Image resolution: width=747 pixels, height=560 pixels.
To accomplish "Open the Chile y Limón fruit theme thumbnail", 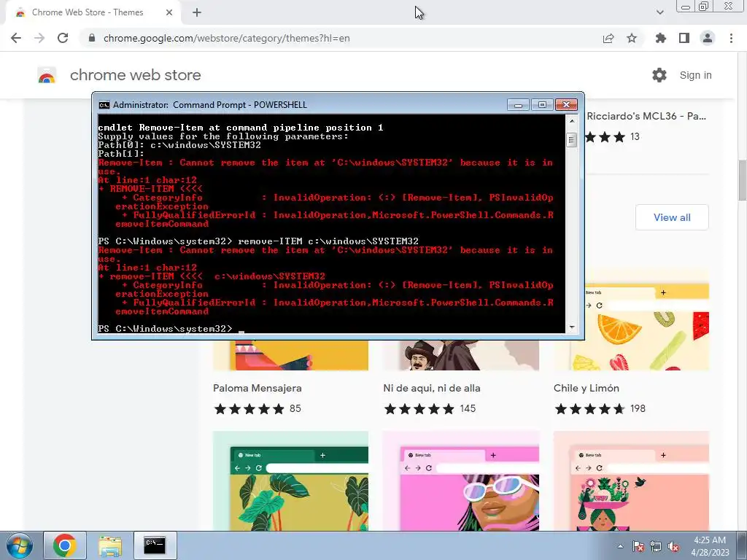I will tap(648, 320).
